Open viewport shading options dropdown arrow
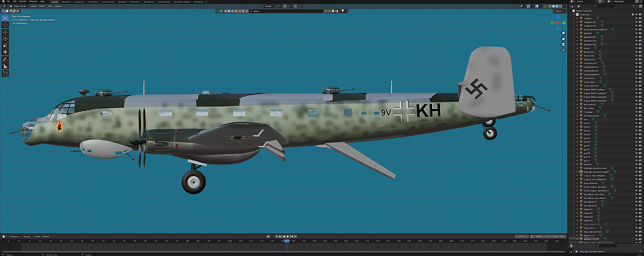The image size is (644, 256). tap(564, 6)
